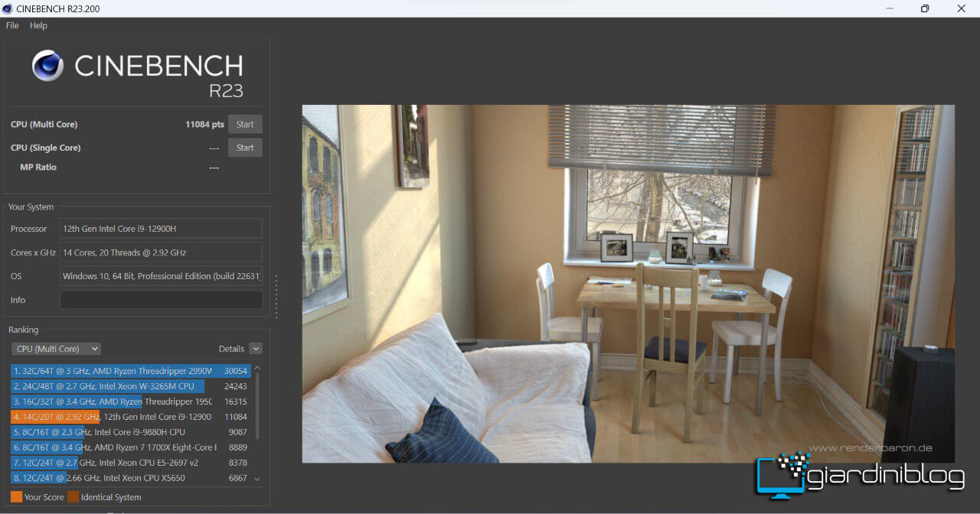Image resolution: width=980 pixels, height=514 pixels.
Task: Click the Cores x GHz field
Action: pyautogui.click(x=161, y=252)
